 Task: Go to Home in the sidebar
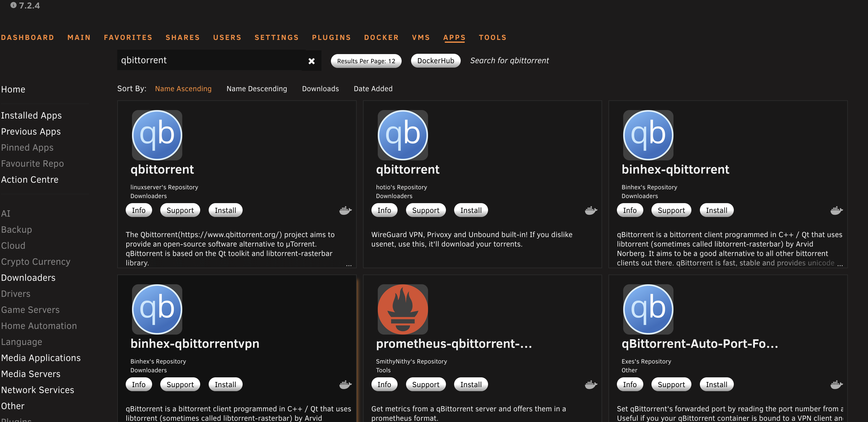tap(13, 89)
